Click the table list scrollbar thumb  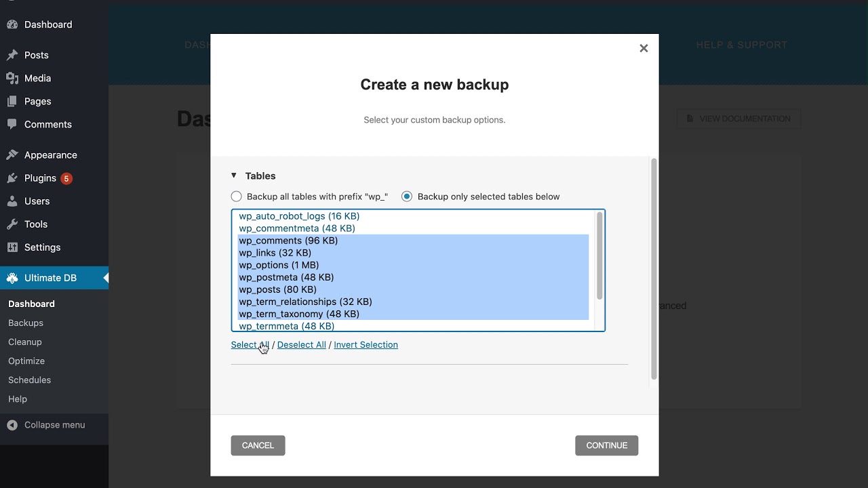click(599, 256)
